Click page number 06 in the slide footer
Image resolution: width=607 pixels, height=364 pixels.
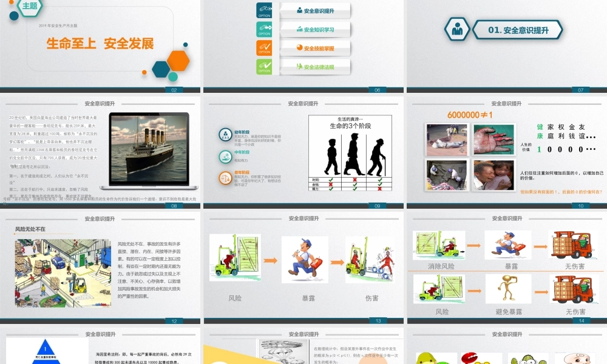tap(378, 90)
